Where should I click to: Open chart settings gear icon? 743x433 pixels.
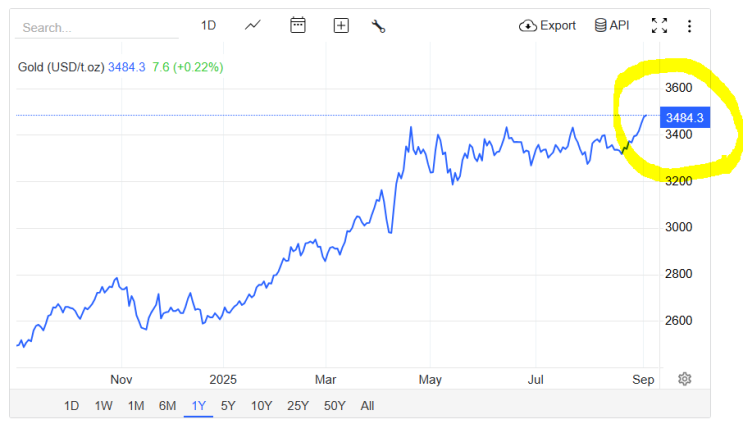685,379
